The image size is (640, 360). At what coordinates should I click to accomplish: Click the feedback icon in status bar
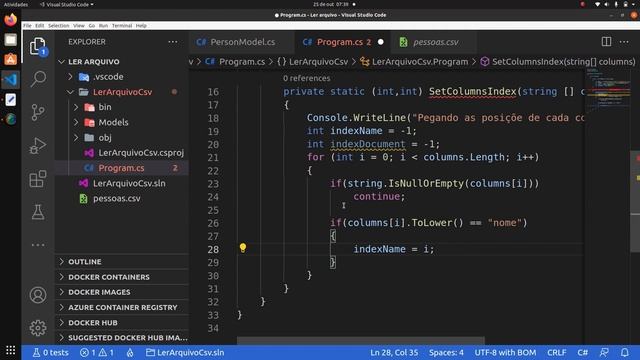click(604, 352)
